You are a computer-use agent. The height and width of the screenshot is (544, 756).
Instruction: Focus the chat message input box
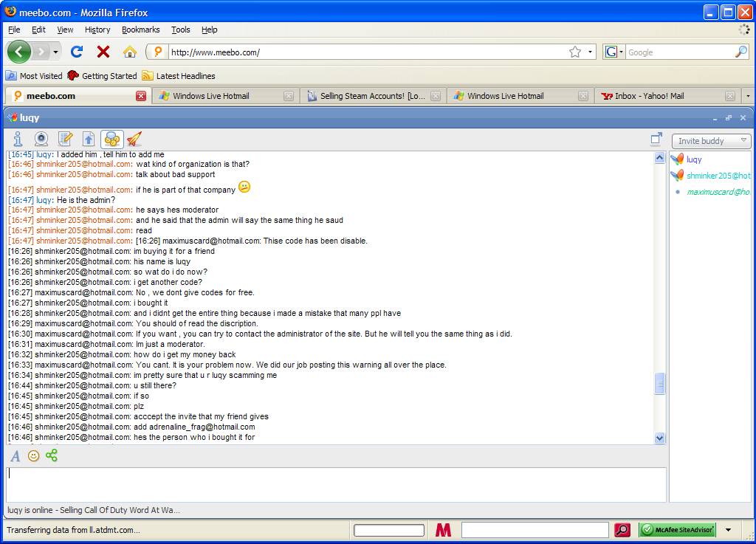336,484
